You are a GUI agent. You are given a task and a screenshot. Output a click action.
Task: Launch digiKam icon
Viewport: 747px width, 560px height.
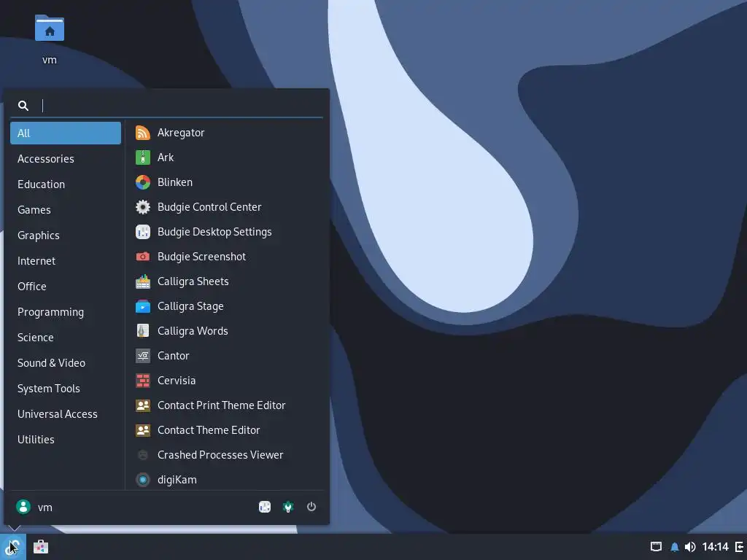coord(143,480)
